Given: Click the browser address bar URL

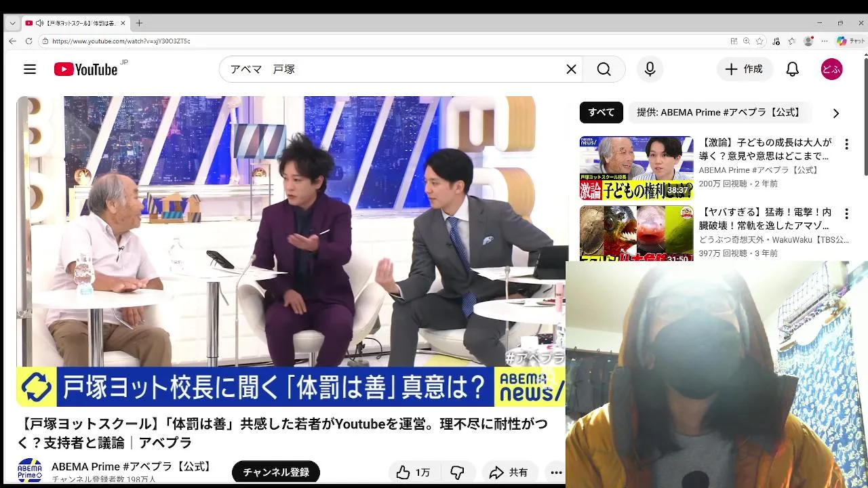Looking at the screenshot, I should click(121, 41).
